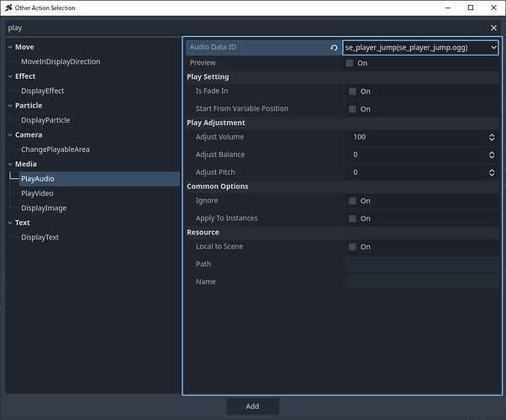Choose MoveInDisplayDirection action
The height and width of the screenshot is (420, 506).
tap(60, 61)
